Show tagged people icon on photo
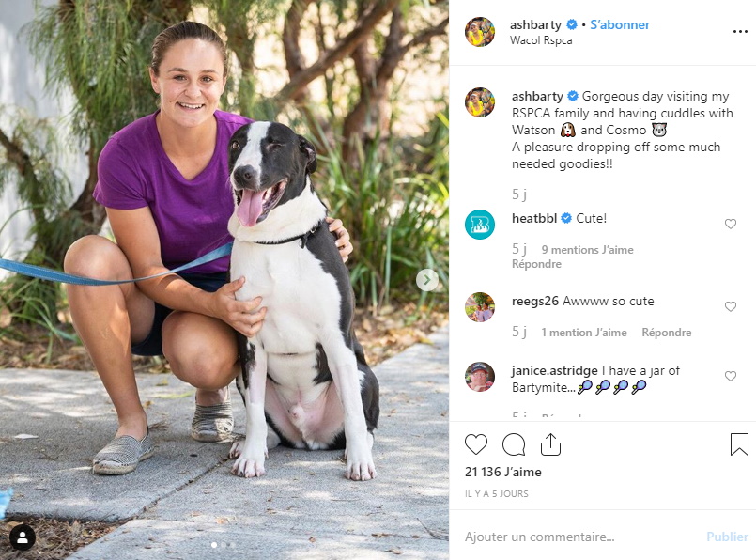This screenshot has width=756, height=560. [x=23, y=537]
